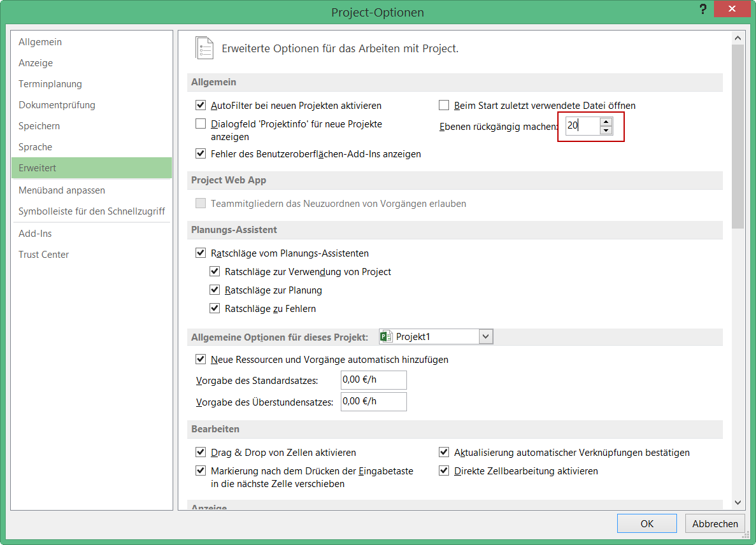This screenshot has height=545, width=756.
Task: Increase undo levels with up arrow
Action: pyautogui.click(x=606, y=122)
